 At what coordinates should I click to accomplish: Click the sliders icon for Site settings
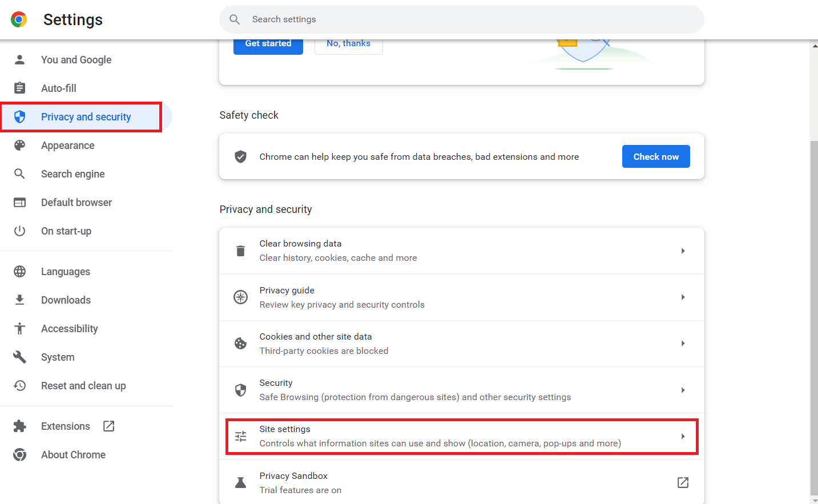(240, 437)
